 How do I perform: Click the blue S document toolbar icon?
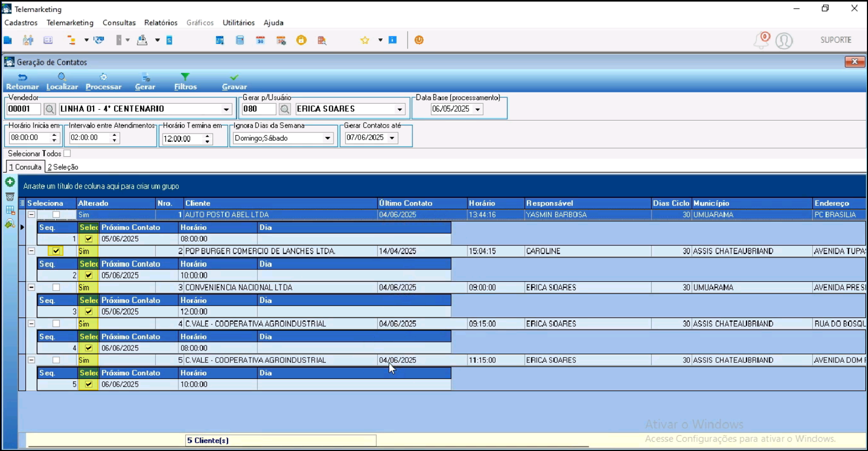coord(169,40)
